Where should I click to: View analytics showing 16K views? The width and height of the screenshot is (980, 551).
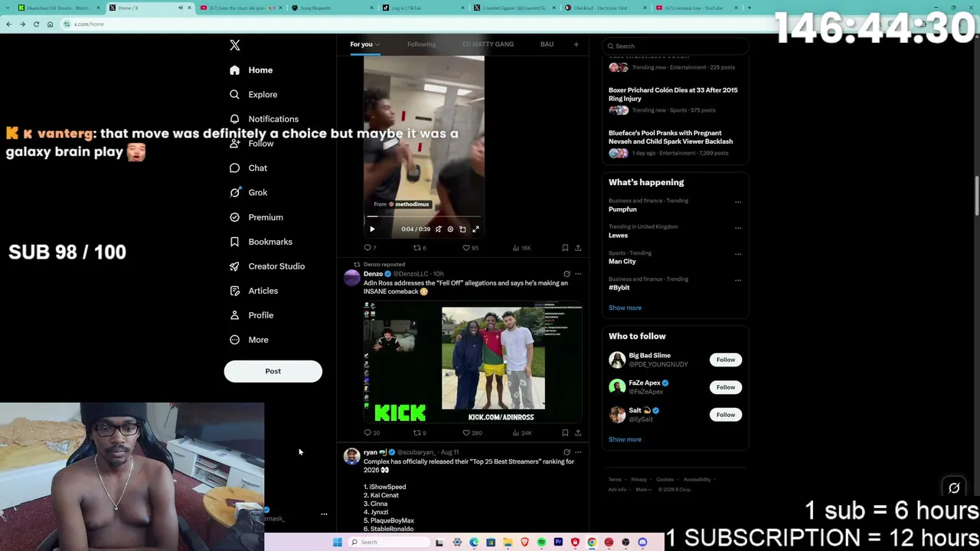(x=521, y=248)
